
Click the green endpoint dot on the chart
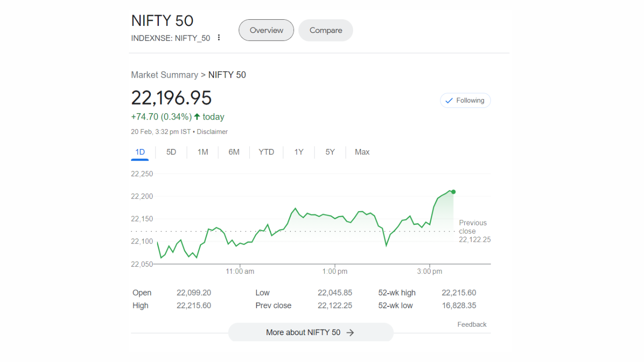(454, 192)
